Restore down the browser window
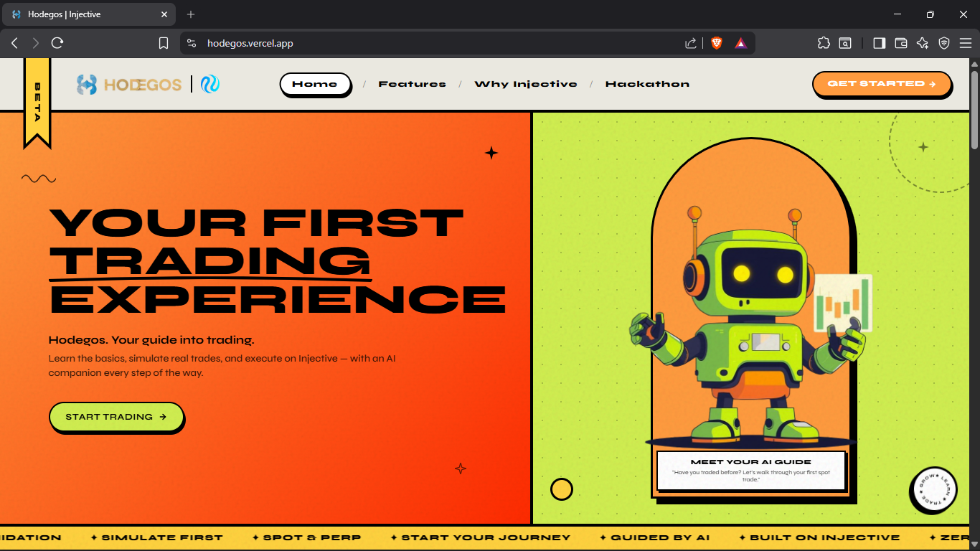Screen dimensions: 980x551 point(930,14)
